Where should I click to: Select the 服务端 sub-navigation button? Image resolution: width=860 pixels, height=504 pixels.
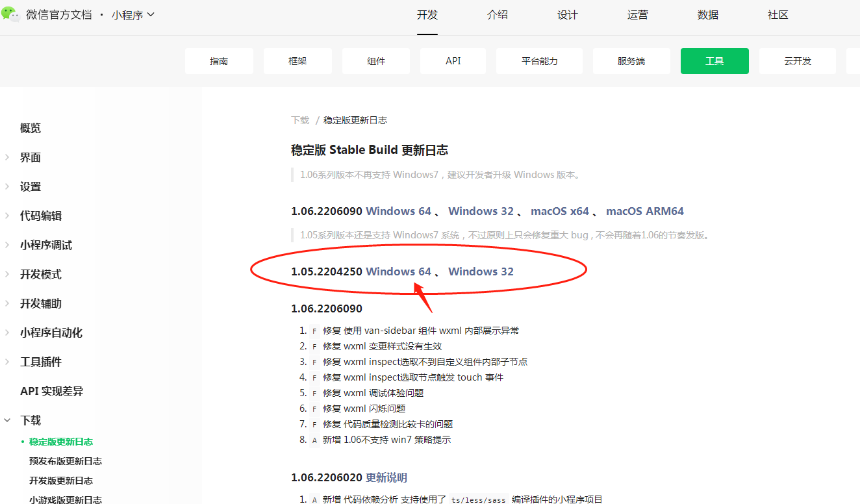tap(631, 61)
